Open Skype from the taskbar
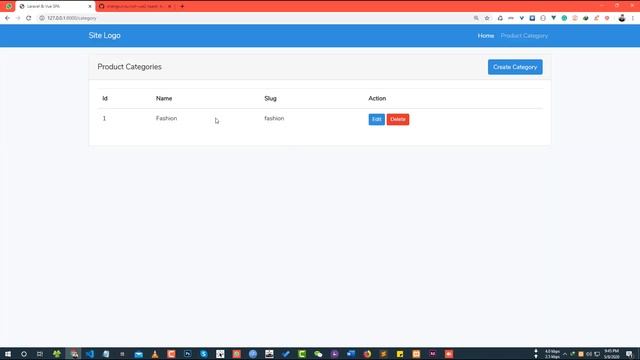This screenshot has width=640, height=360. point(204,354)
